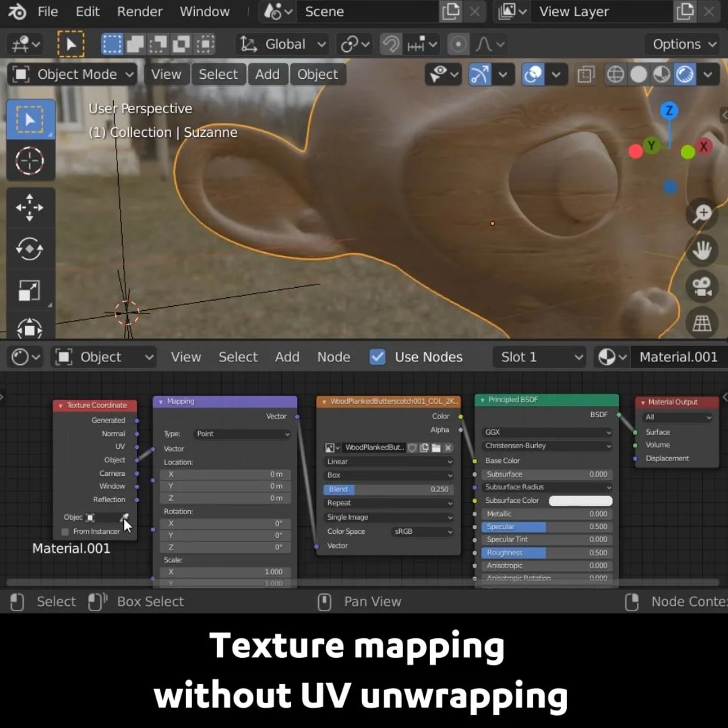Open the Slot 1 selector in the shader editor header
728x728 pixels.
click(x=539, y=357)
